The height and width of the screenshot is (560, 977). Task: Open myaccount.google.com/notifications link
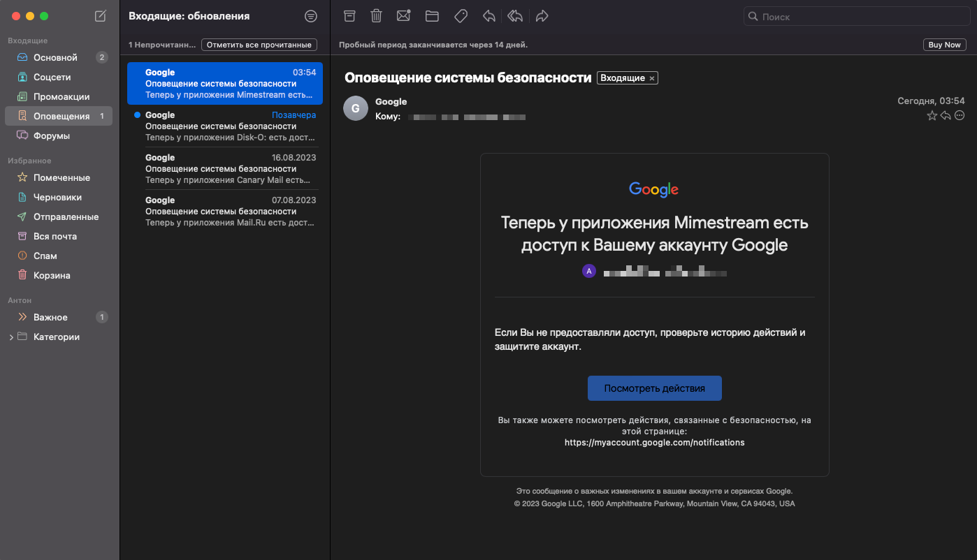pos(654,443)
